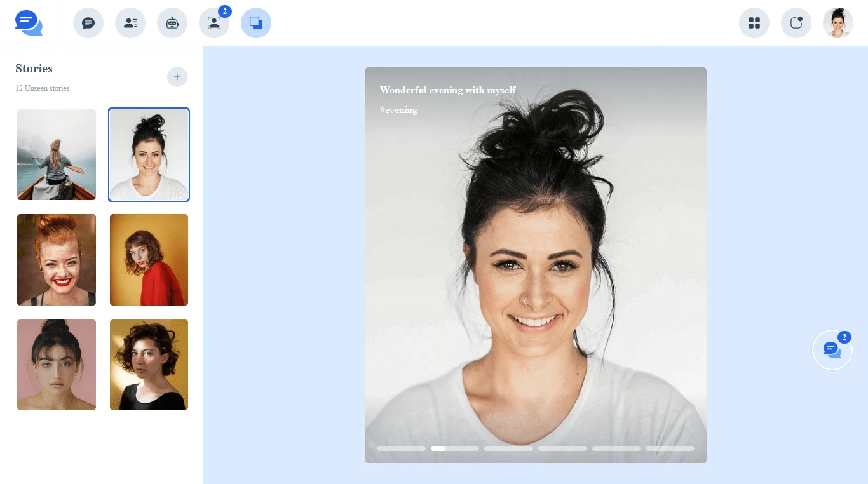This screenshot has width=868, height=484.
Task: Open the contacts list icon
Action: tap(130, 23)
